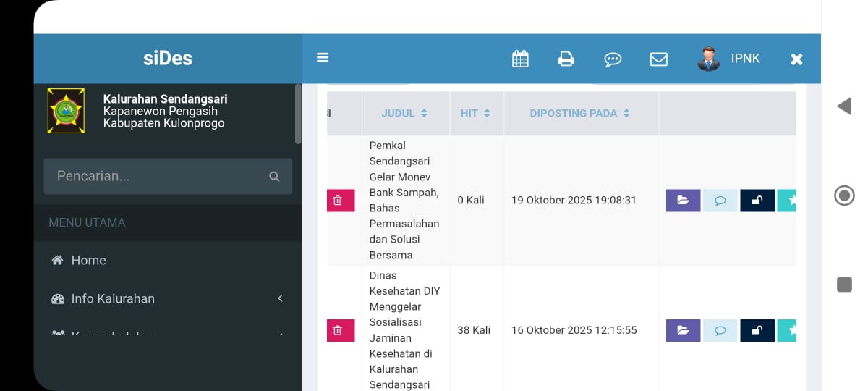Toggle lock on Pemkal Sendangsari article
The width and height of the screenshot is (868, 391).
tap(757, 201)
